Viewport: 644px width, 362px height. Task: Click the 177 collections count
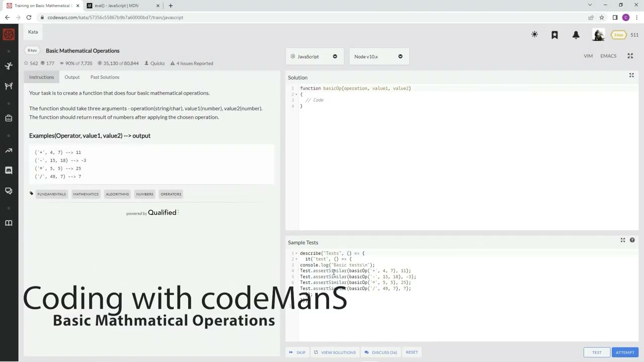pos(47,63)
